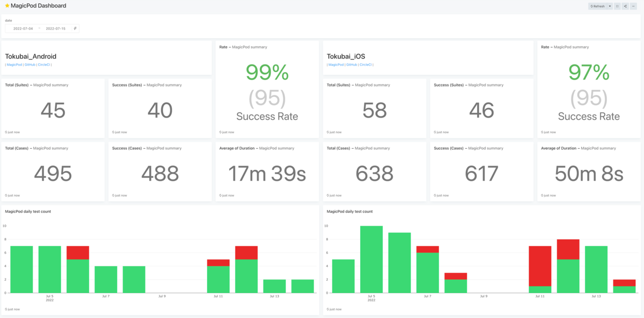Click Android chart title MagicPod daily test count
The height and width of the screenshot is (318, 644).
pyautogui.click(x=28, y=212)
